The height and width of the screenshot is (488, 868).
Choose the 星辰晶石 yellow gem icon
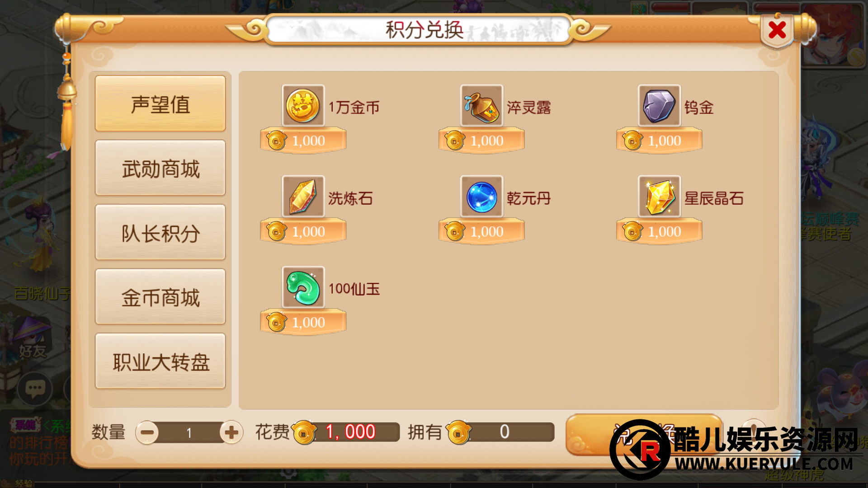click(x=659, y=197)
